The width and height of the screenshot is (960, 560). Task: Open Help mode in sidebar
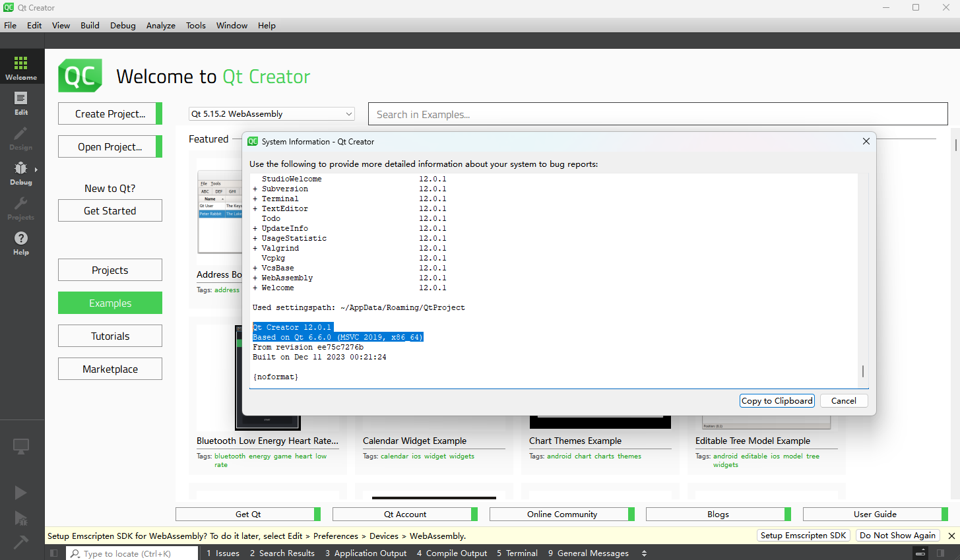click(21, 243)
